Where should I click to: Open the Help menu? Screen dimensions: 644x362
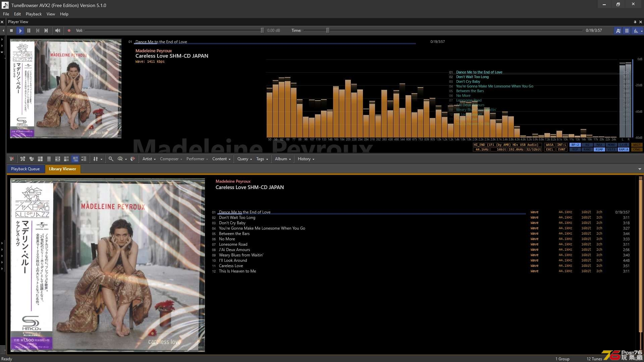[x=64, y=14]
